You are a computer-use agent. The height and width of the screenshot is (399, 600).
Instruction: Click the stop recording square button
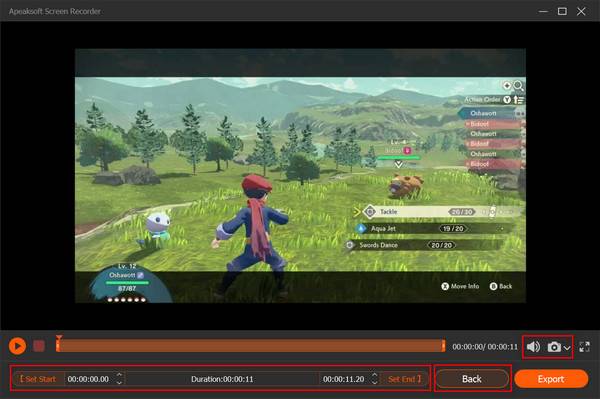click(39, 346)
